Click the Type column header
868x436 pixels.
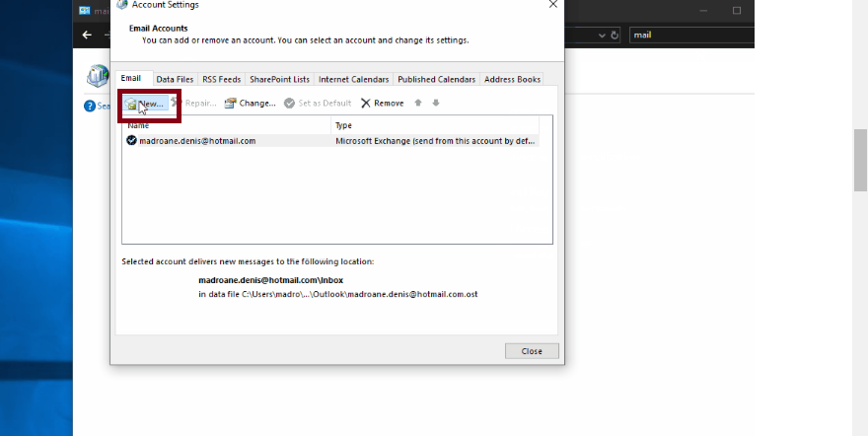tap(435, 125)
